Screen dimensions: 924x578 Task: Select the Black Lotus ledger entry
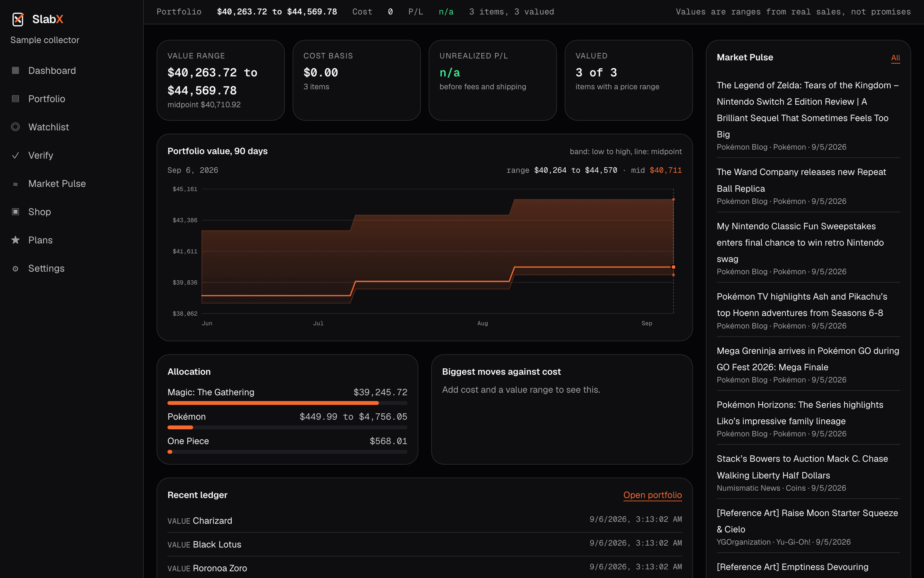pyautogui.click(x=424, y=544)
